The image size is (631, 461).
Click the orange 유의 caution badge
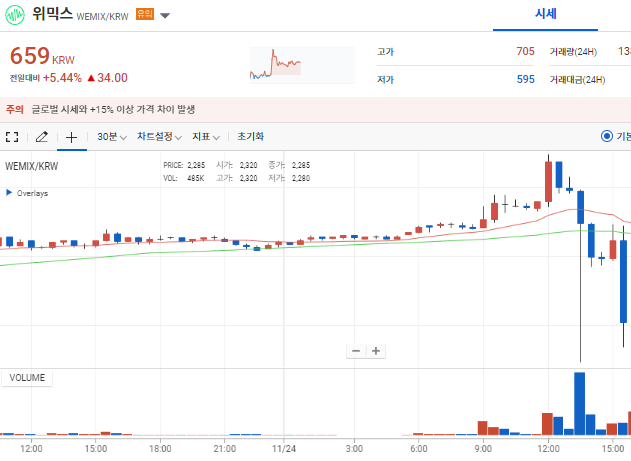144,14
